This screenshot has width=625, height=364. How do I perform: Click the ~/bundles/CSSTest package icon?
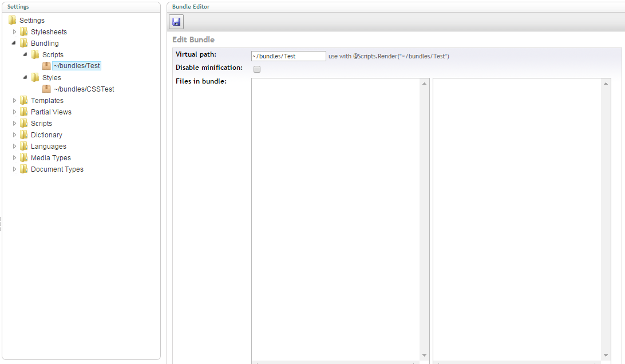point(46,89)
